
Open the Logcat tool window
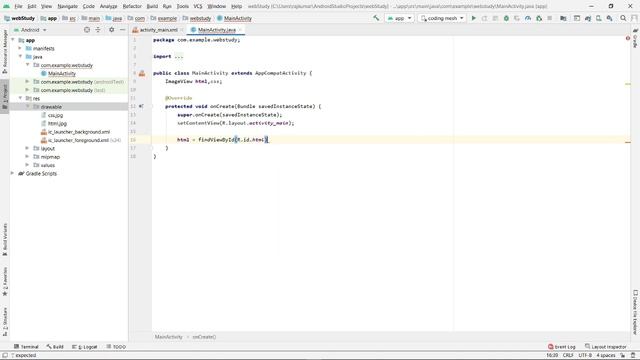[85, 347]
